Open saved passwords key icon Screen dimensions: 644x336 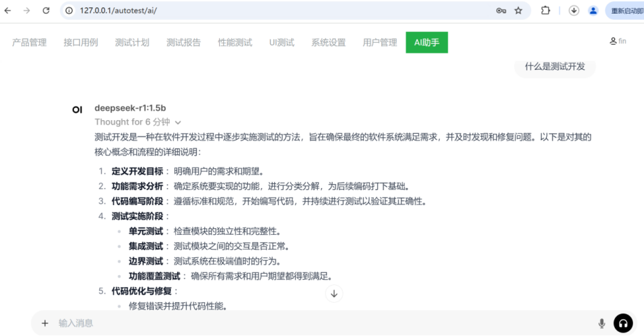[x=501, y=11]
